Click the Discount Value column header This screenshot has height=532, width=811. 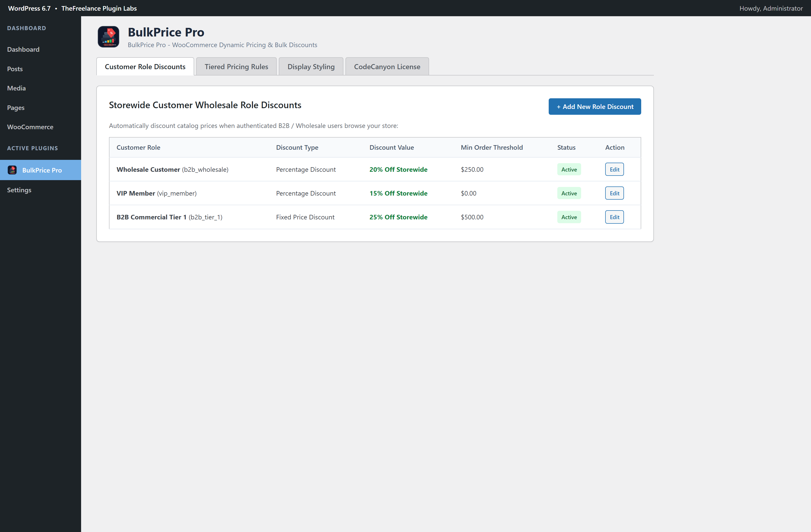(392, 147)
